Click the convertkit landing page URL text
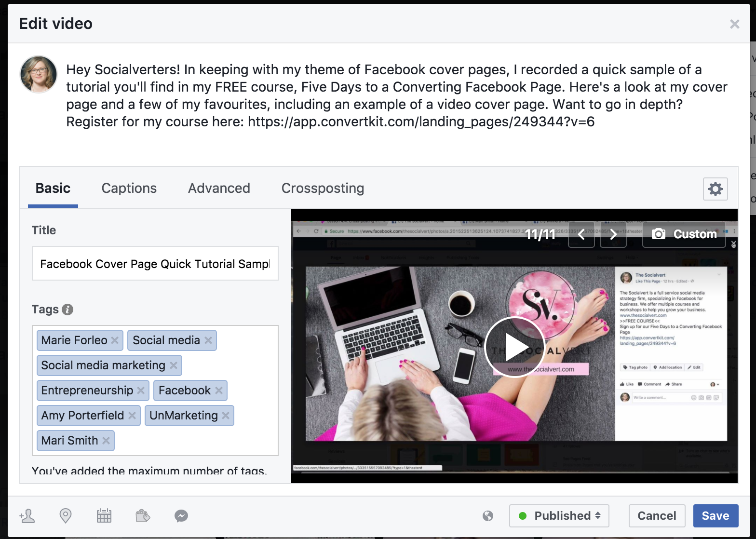 click(x=421, y=121)
